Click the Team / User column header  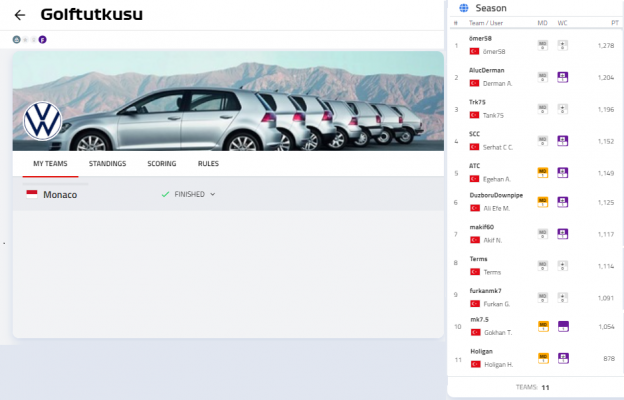[x=486, y=23]
